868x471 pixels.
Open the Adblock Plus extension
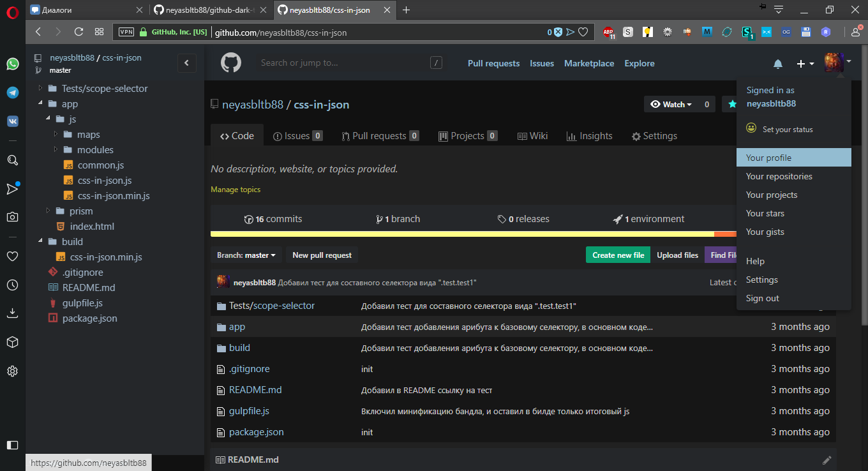pos(609,32)
